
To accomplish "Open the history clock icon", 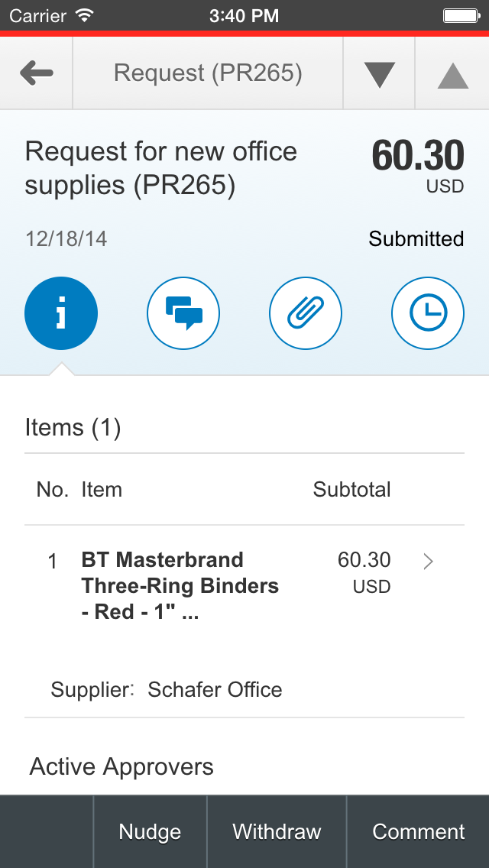I will pyautogui.click(x=428, y=313).
